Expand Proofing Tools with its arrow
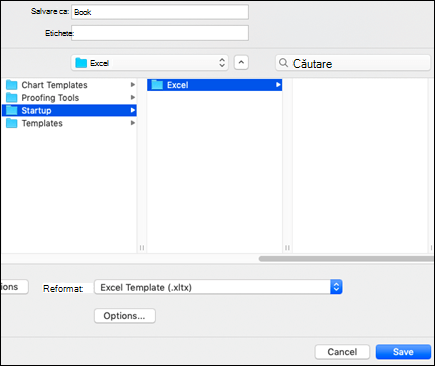This screenshot has height=366, width=435. click(133, 97)
